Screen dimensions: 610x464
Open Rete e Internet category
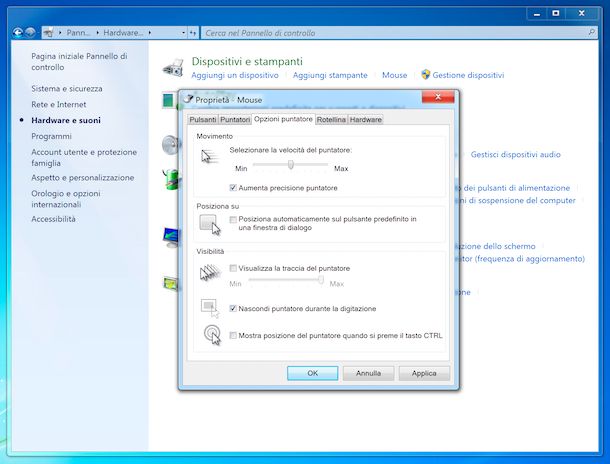click(59, 105)
